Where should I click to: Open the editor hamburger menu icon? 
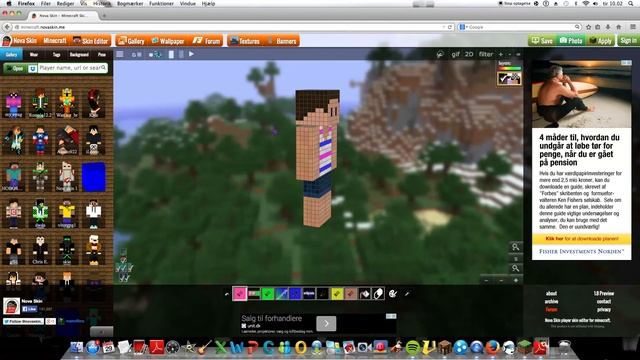(120, 54)
